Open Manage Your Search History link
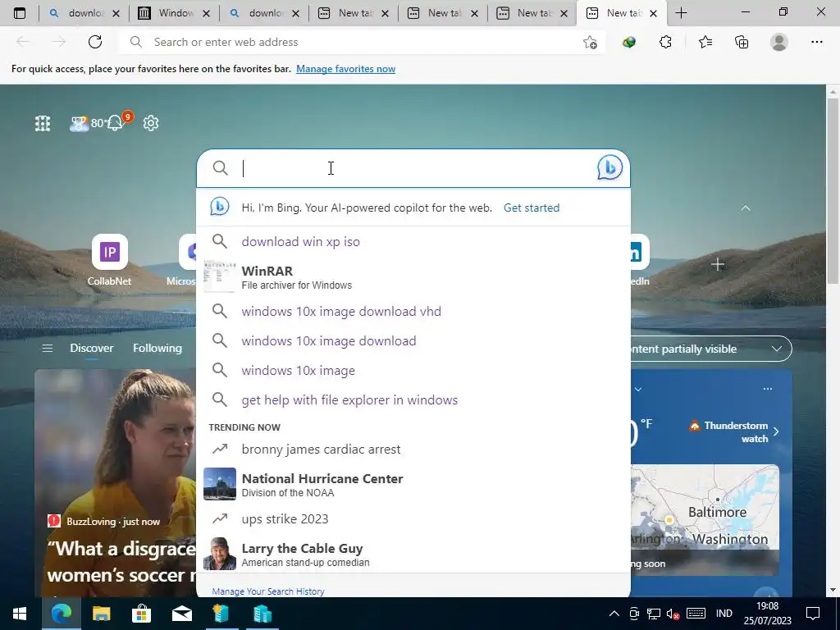 tap(268, 591)
